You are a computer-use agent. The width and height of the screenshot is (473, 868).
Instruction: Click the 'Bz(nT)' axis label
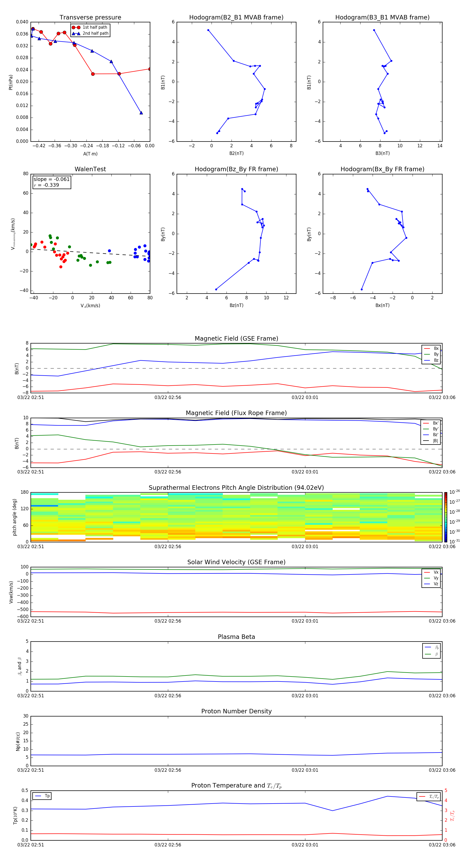click(236, 305)
